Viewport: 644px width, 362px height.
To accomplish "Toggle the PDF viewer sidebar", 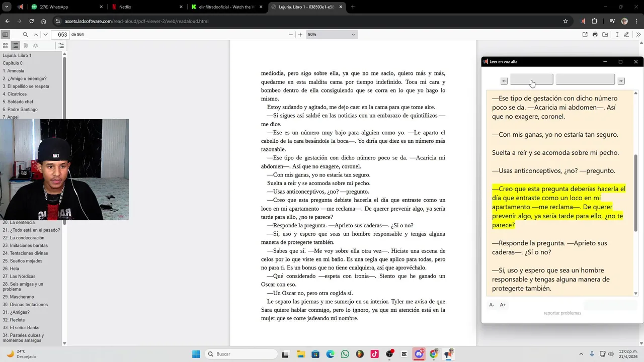I will pos(5,35).
